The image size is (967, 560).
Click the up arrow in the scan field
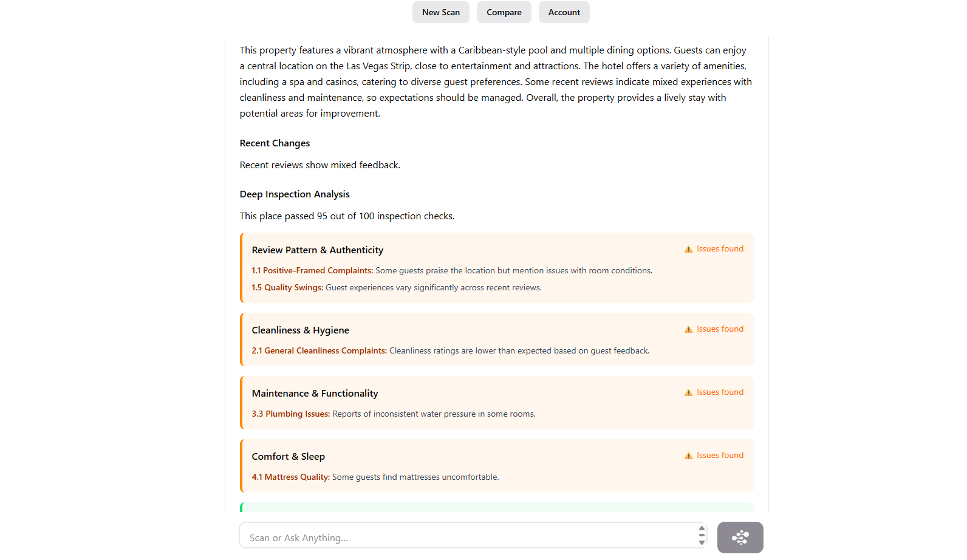click(x=702, y=529)
